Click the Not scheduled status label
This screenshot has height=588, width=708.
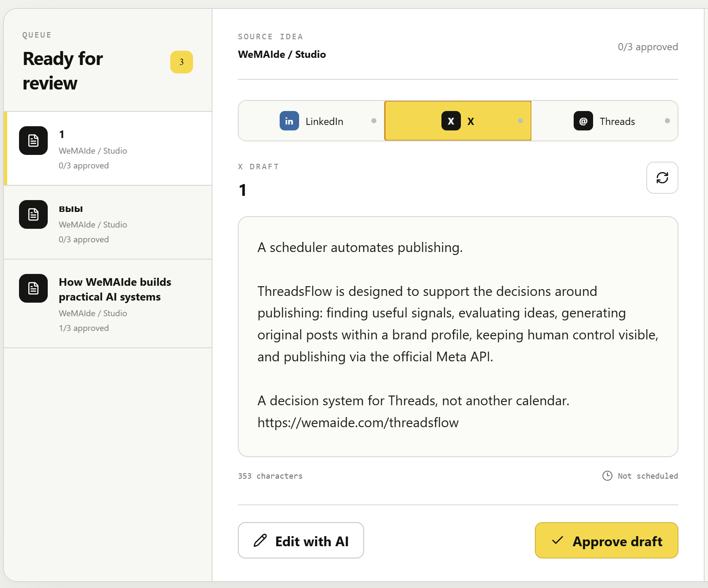tap(648, 476)
